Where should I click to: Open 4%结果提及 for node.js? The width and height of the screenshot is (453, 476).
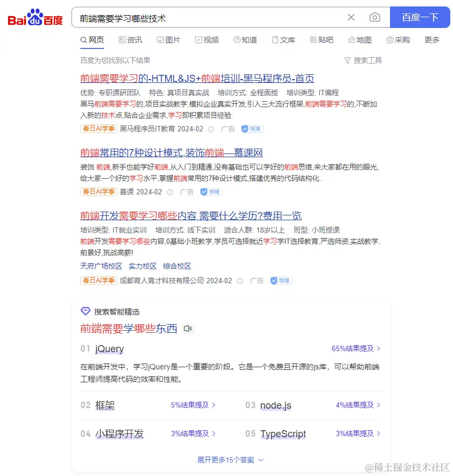[358, 405]
